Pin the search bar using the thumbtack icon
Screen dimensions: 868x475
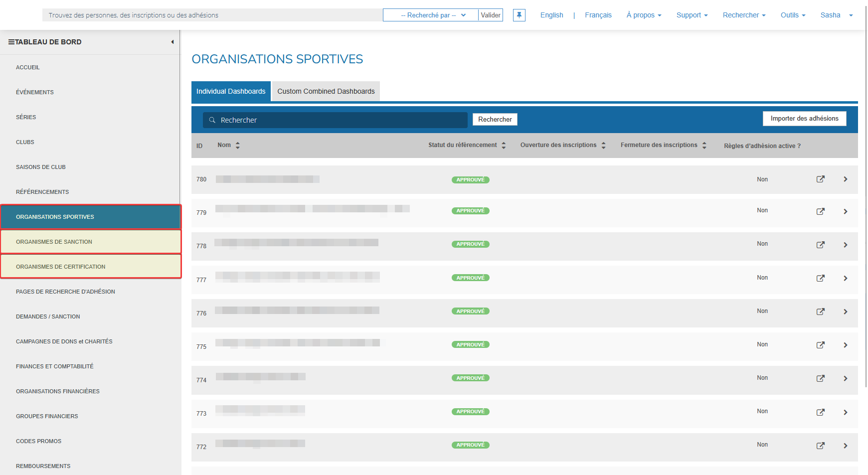coord(519,15)
